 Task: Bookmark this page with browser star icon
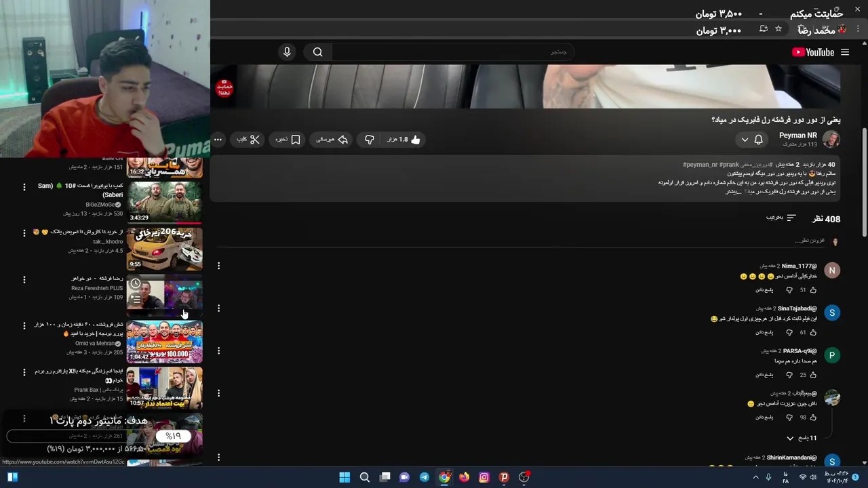(778, 29)
